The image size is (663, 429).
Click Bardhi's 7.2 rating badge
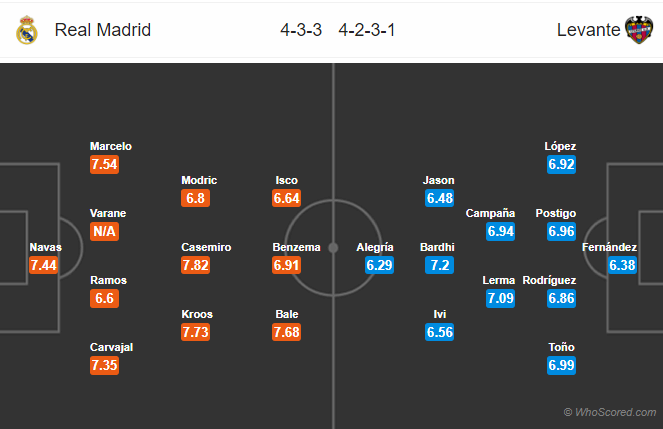coord(438,265)
